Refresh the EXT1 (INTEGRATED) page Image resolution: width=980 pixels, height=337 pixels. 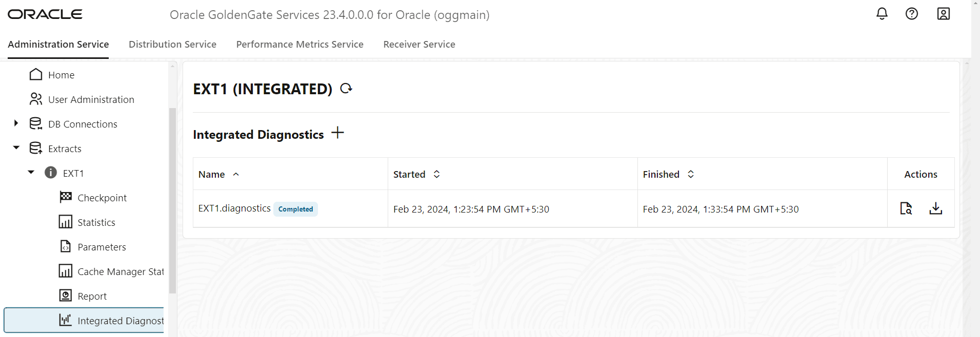point(346,88)
